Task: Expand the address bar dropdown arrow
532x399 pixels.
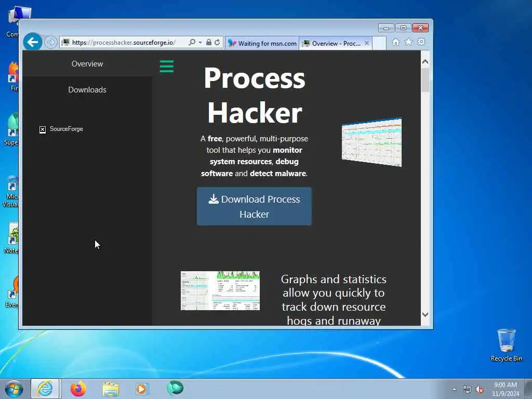Action: coord(200,43)
